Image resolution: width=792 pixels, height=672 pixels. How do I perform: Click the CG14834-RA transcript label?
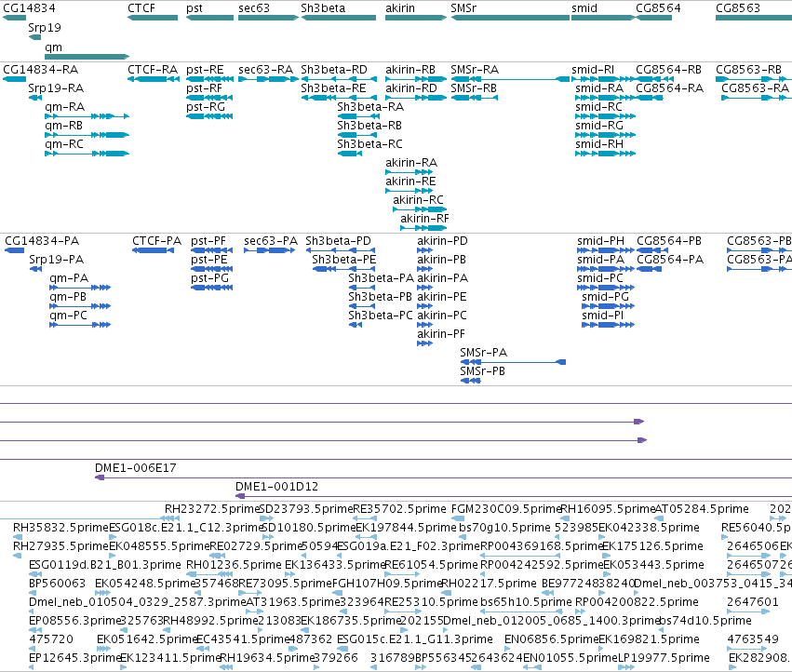(x=40, y=69)
